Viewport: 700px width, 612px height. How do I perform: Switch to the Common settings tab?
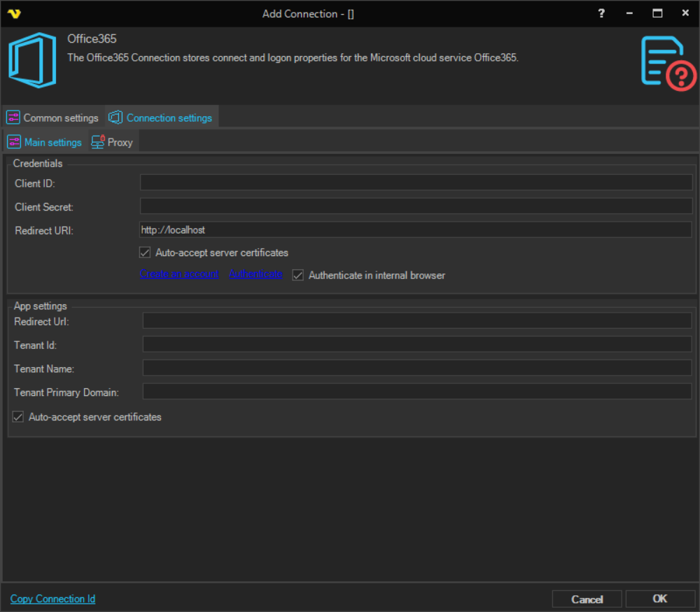coord(53,118)
